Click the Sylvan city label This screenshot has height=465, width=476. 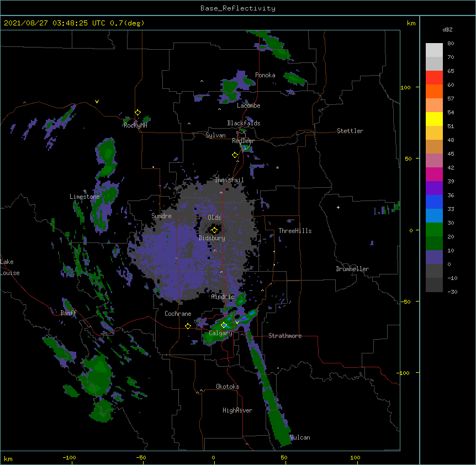[x=215, y=135]
